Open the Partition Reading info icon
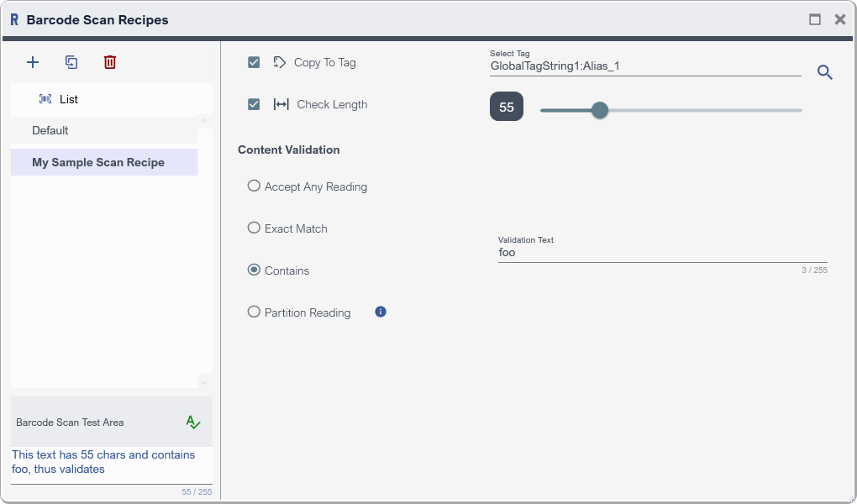 381,312
